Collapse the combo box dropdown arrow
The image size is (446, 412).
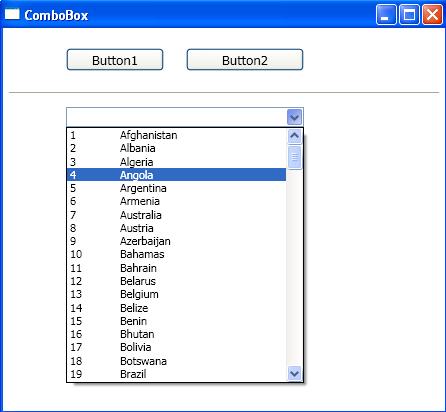tap(294, 117)
